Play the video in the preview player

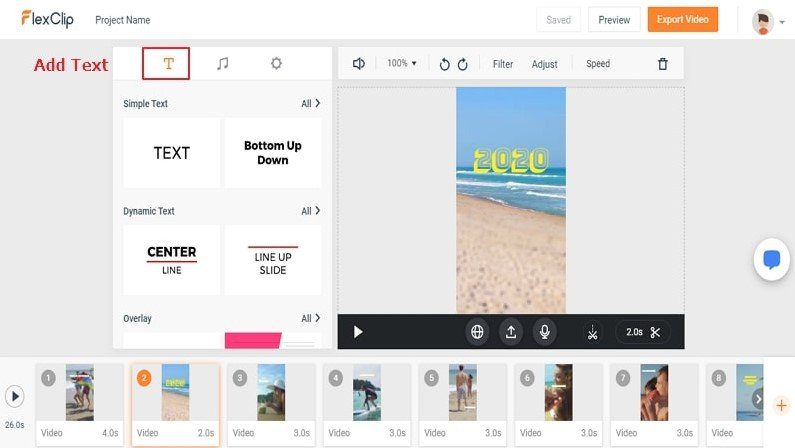(358, 332)
